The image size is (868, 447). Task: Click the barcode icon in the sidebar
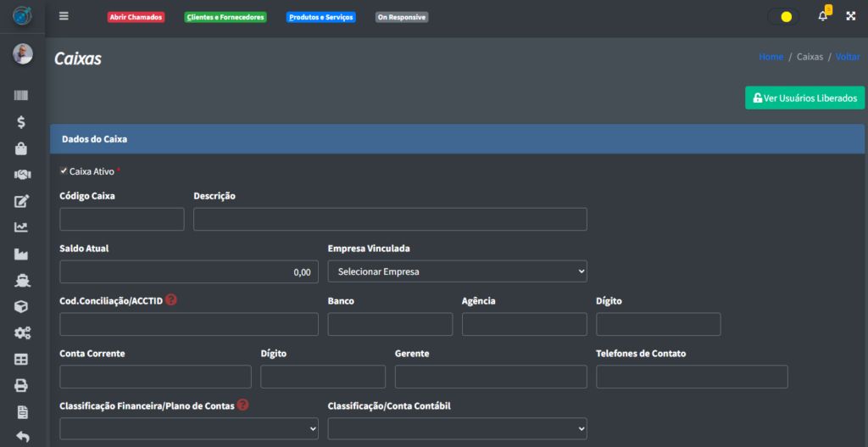tap(22, 96)
